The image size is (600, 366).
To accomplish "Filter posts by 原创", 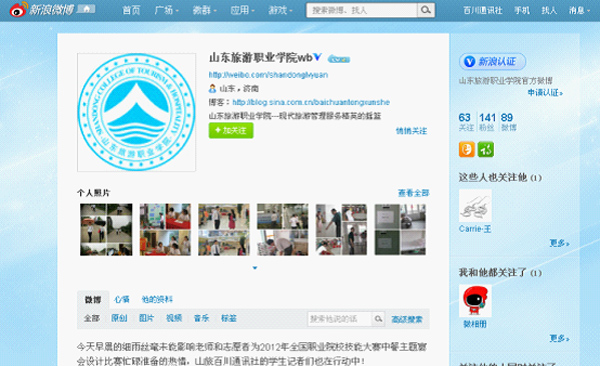I will click(119, 318).
